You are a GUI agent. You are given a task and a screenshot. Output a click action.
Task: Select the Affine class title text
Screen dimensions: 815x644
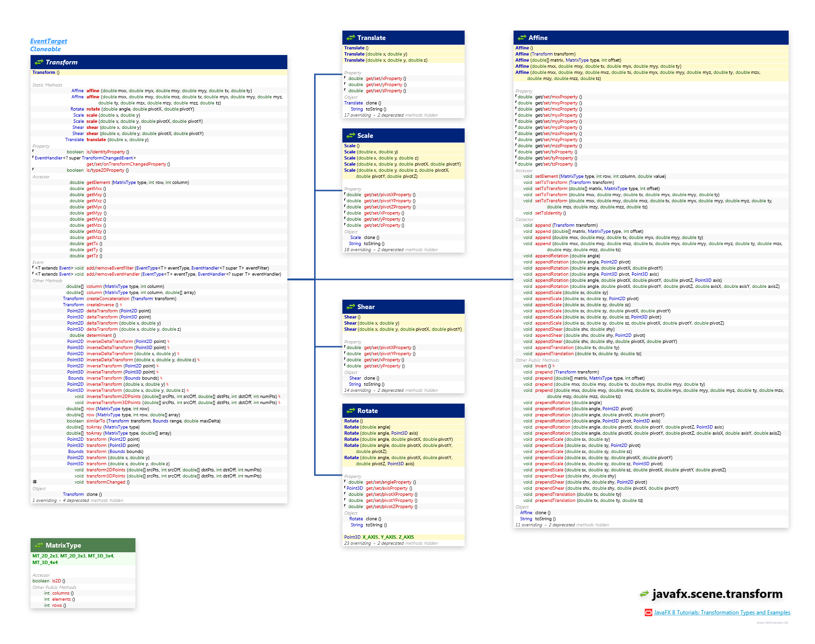538,38
